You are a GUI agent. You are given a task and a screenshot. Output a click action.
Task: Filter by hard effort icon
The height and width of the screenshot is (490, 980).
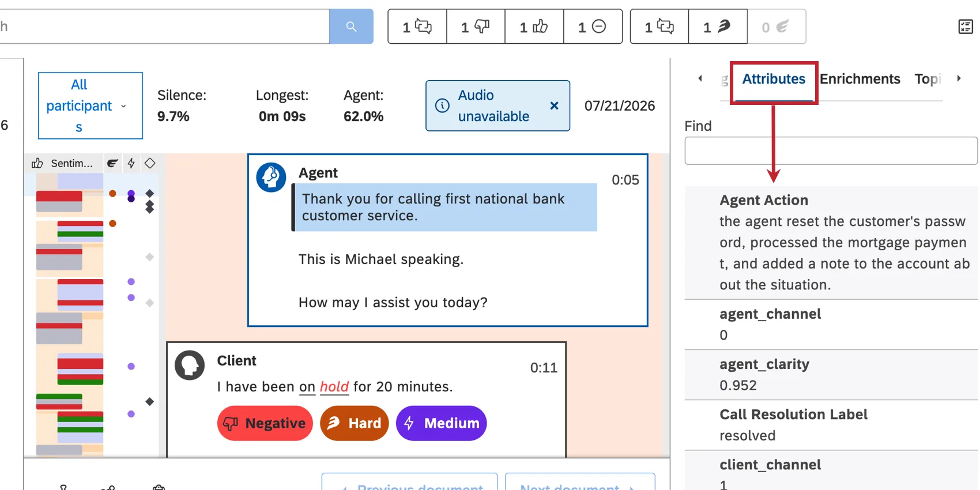pos(718,27)
